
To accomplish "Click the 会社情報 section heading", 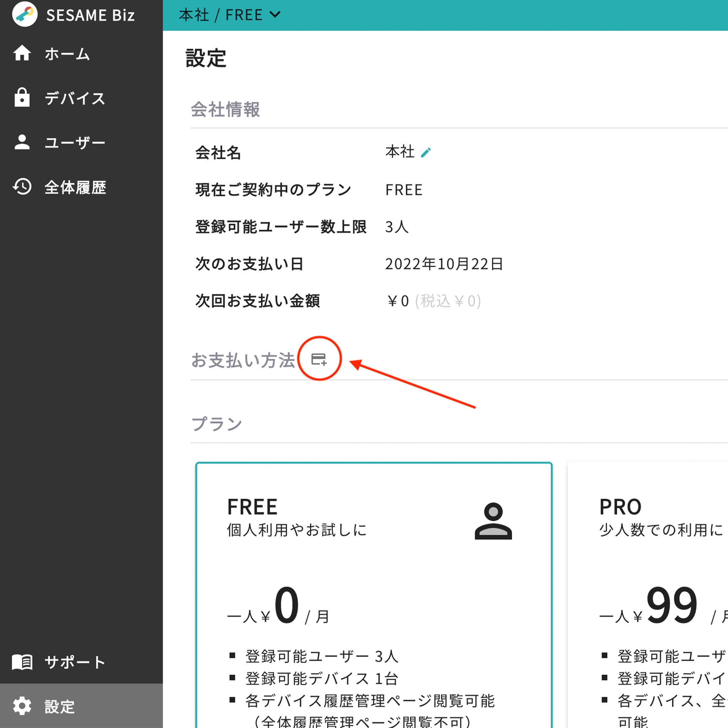I will (225, 109).
